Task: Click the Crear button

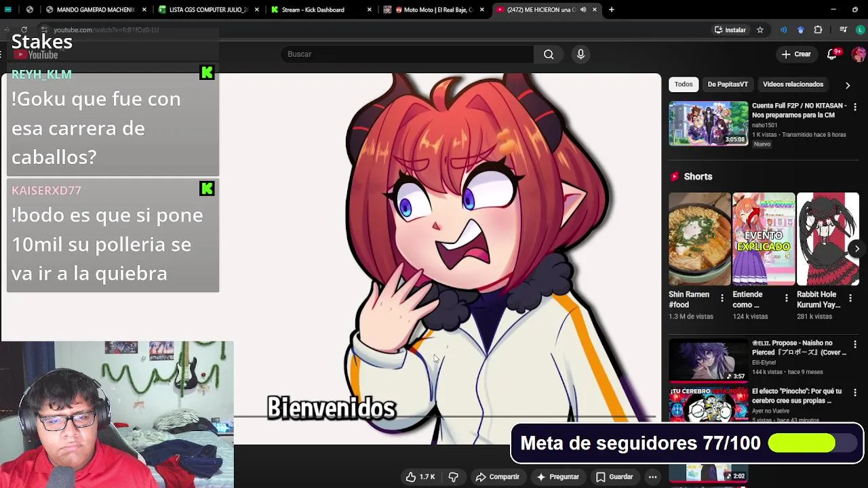Action: pos(796,54)
